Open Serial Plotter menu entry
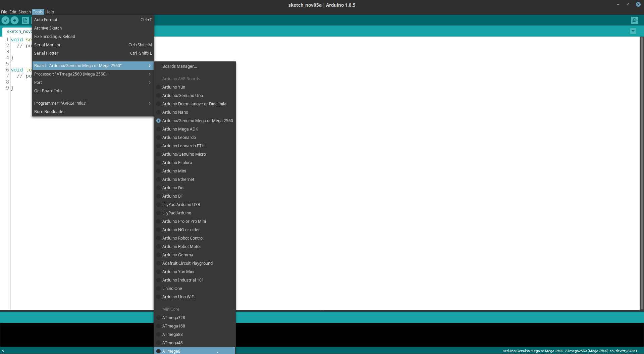This screenshot has width=644, height=354. pos(93,53)
